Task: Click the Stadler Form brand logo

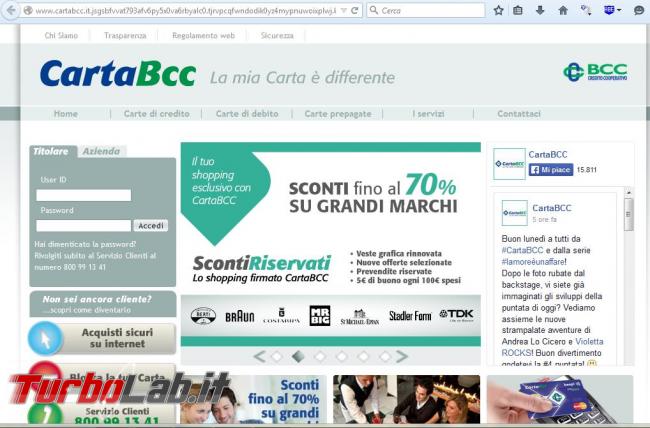Action: coord(410,316)
